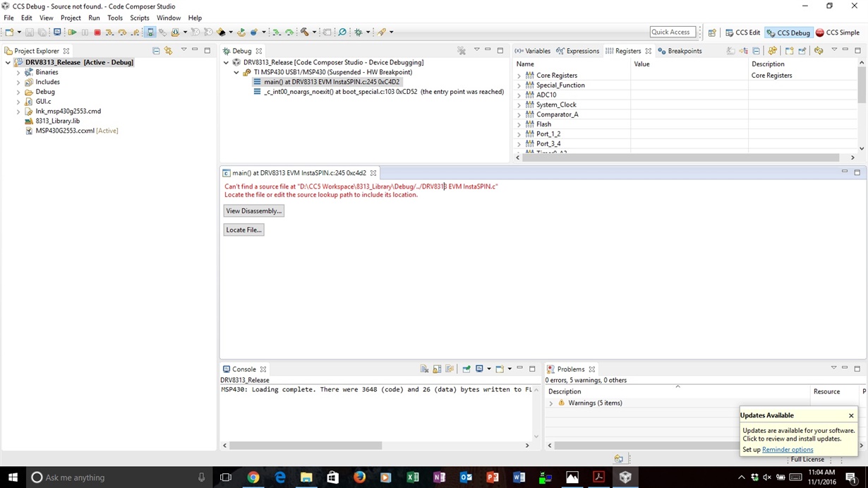Expand the Core Registers group
This screenshot has width=868, height=488.
tap(519, 76)
